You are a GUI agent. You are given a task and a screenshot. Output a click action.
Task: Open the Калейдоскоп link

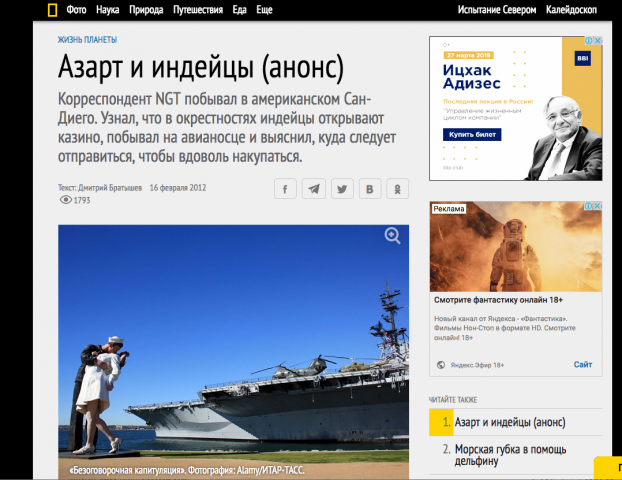tap(571, 10)
